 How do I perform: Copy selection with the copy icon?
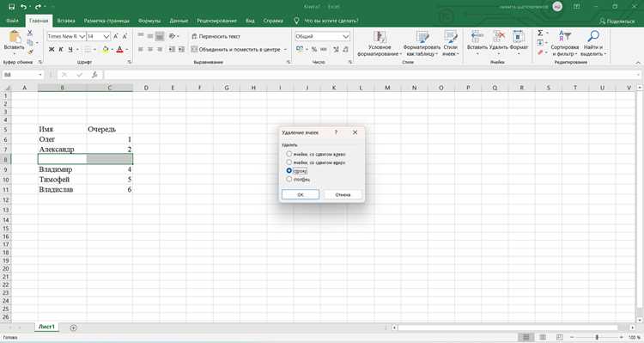coord(30,42)
